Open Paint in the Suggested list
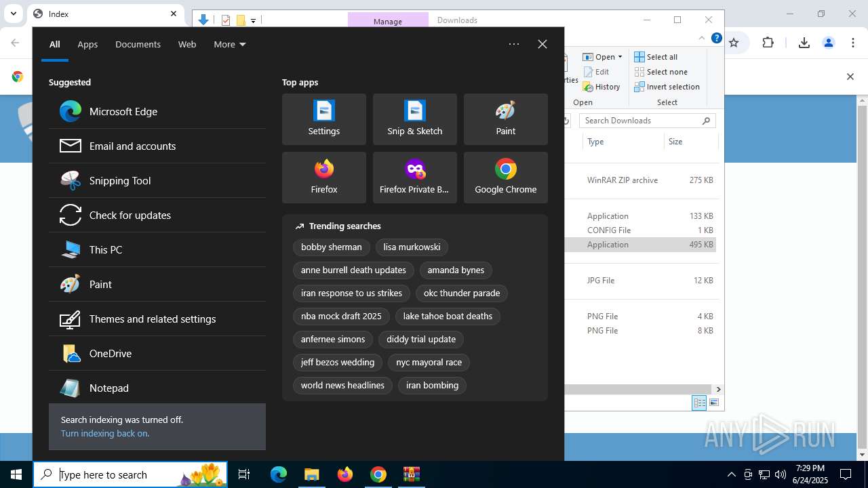868x488 pixels. click(x=157, y=285)
